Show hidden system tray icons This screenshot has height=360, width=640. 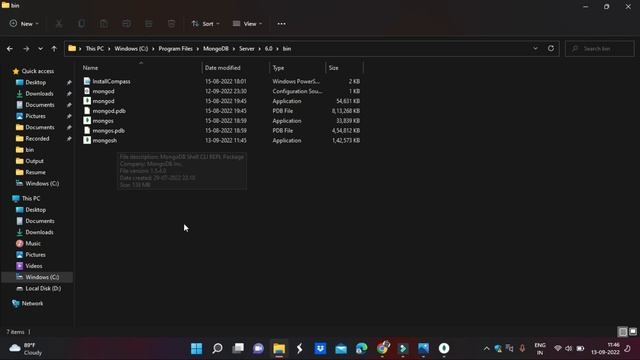(486, 349)
